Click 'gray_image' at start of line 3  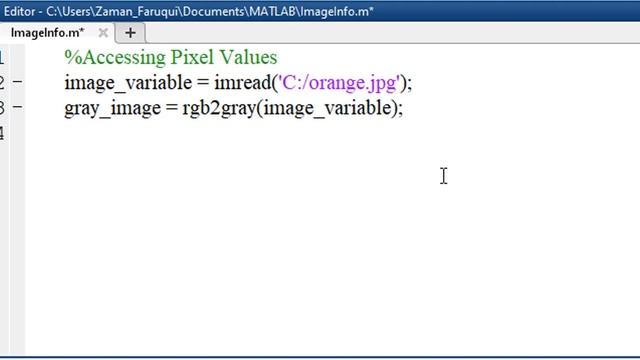click(x=113, y=108)
